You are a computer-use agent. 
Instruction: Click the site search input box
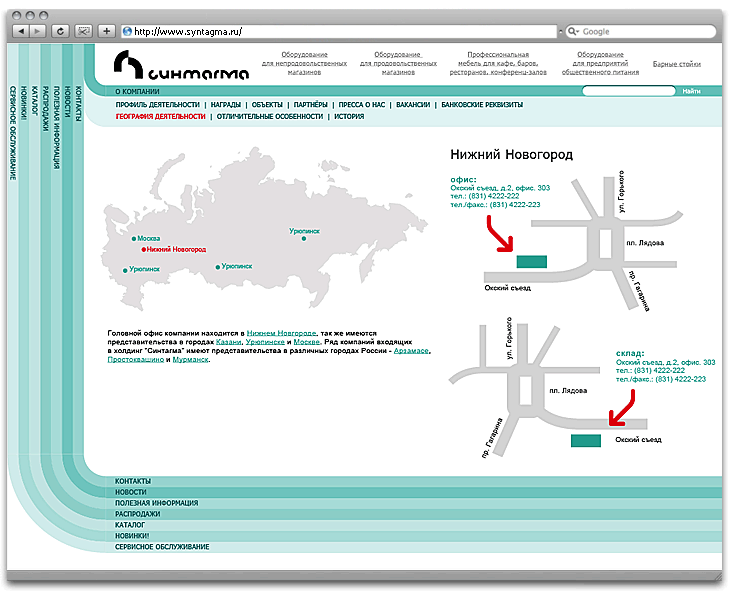[x=629, y=91]
